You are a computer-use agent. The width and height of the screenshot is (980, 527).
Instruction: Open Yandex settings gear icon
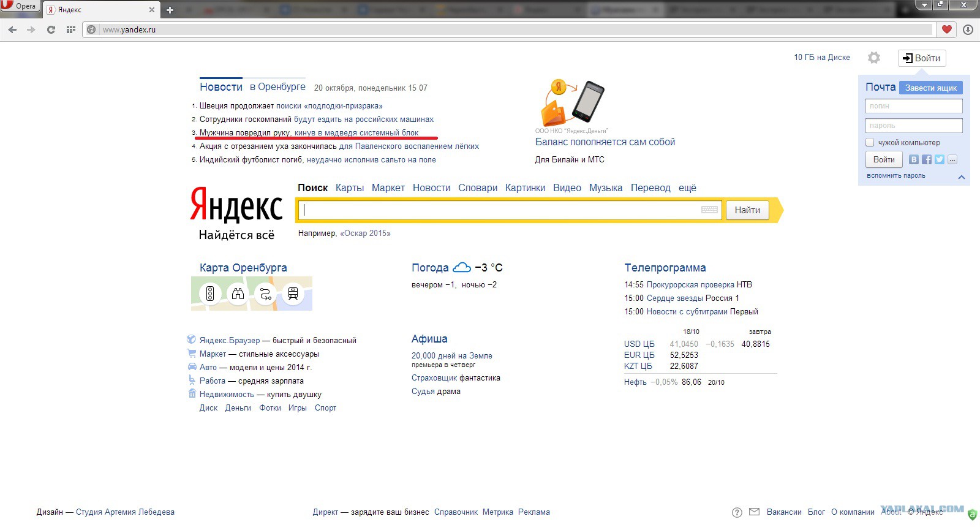click(x=874, y=58)
